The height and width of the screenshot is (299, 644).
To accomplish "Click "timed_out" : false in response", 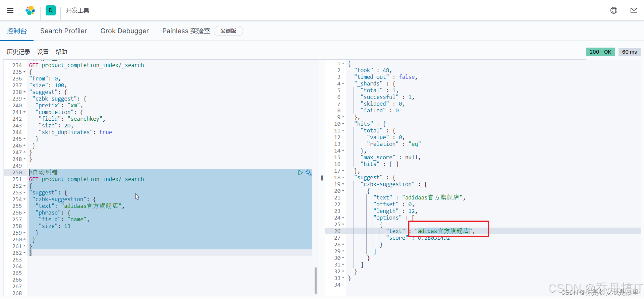I will 386,77.
